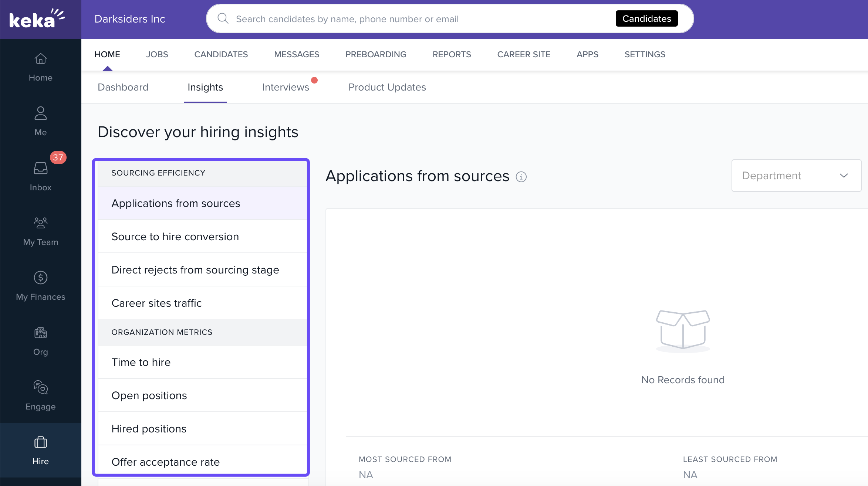The width and height of the screenshot is (868, 486).
Task: Click the Candidates search scope button
Action: tap(646, 18)
